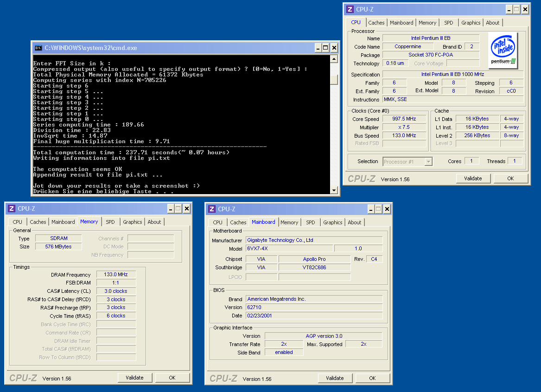Minimize the CPU-Z Mainboard window
Screen dimensions: 541x392
coord(371,209)
